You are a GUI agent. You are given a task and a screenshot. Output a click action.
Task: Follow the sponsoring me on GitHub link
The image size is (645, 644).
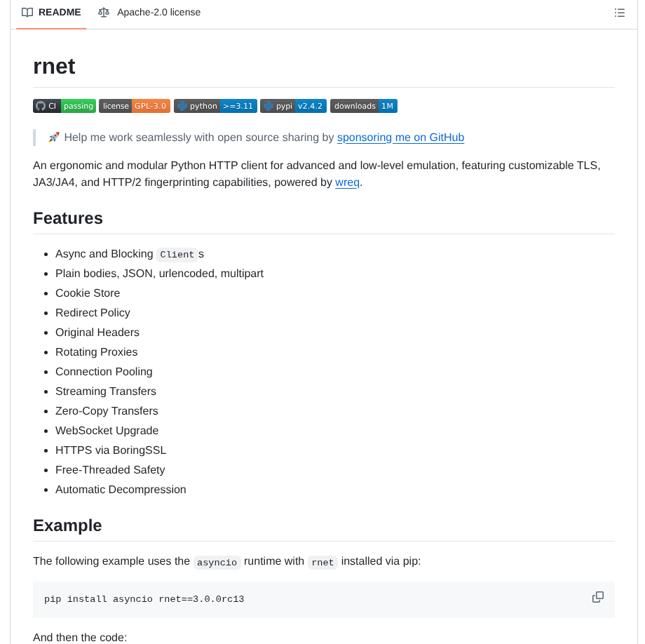(x=400, y=137)
